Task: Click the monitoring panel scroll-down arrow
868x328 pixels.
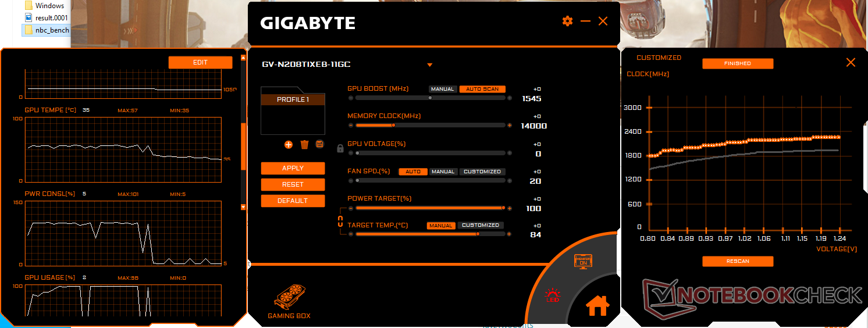Action: click(x=243, y=206)
